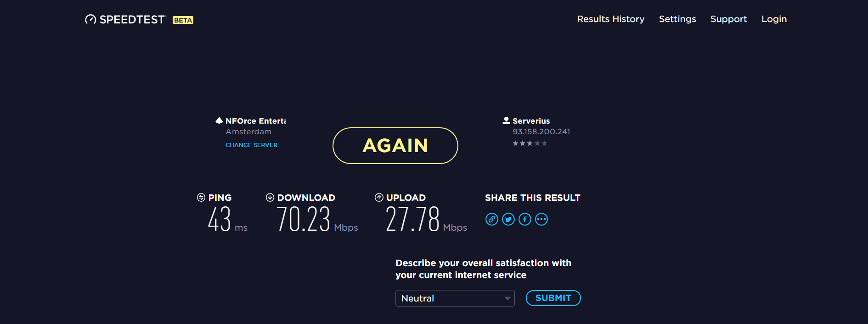Click the download arrow icon
Image resolution: width=868 pixels, height=324 pixels.
[270, 198]
